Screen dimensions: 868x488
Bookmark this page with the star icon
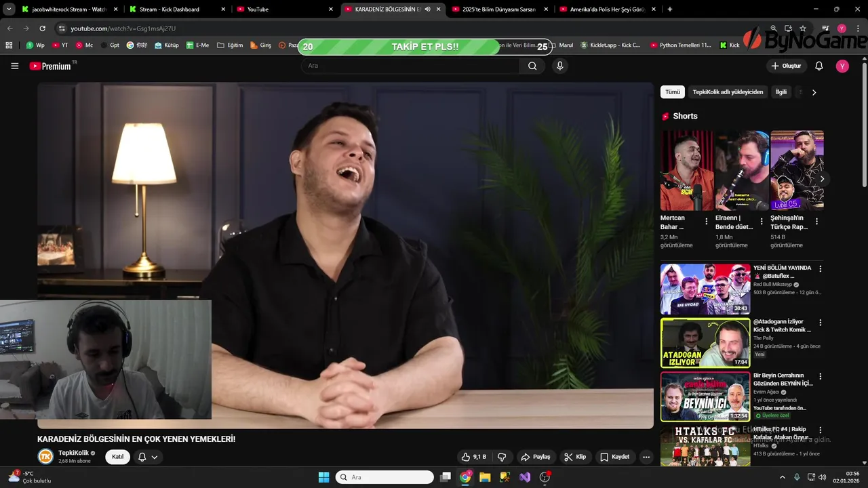tap(803, 28)
